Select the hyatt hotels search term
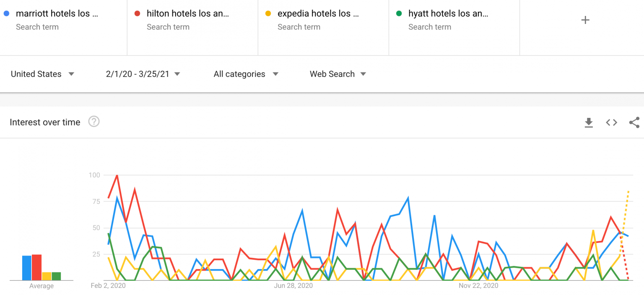The height and width of the screenshot is (295, 644). (448, 13)
